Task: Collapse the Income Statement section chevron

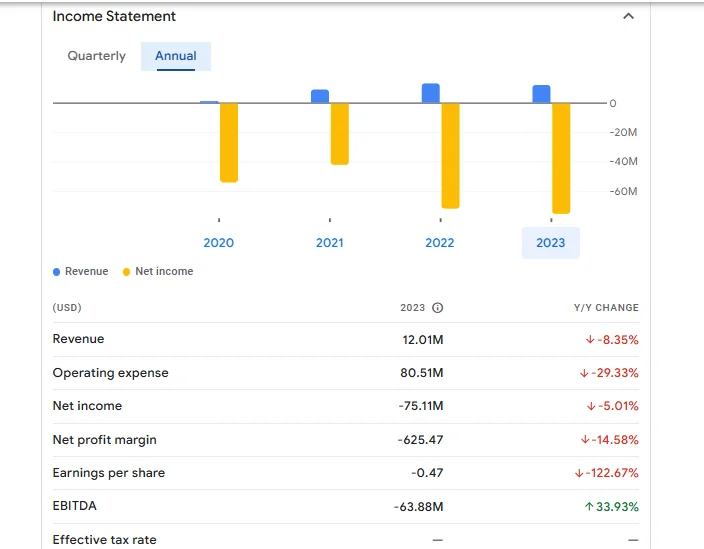Action: 628,17
